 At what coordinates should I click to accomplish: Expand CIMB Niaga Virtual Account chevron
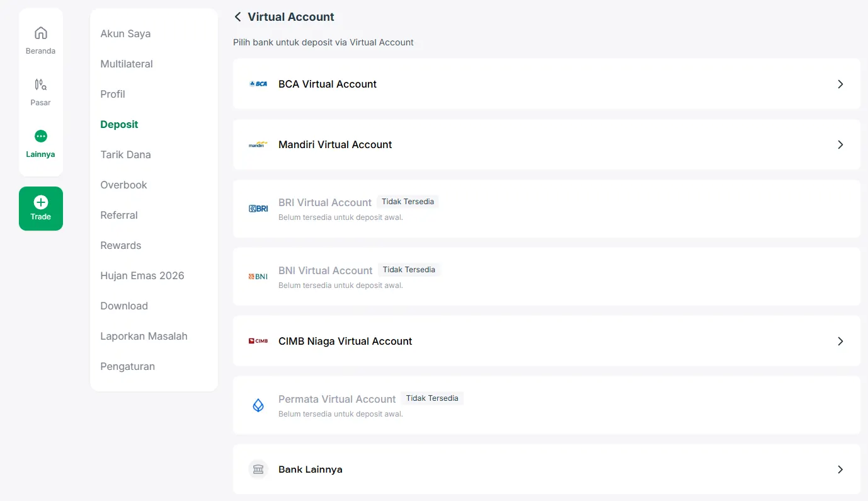840,341
